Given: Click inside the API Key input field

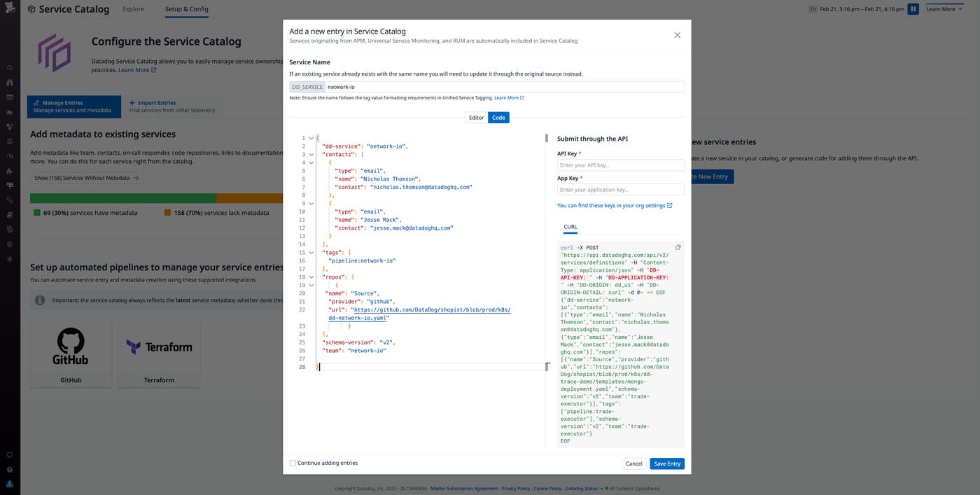Looking at the screenshot, I should (x=620, y=165).
